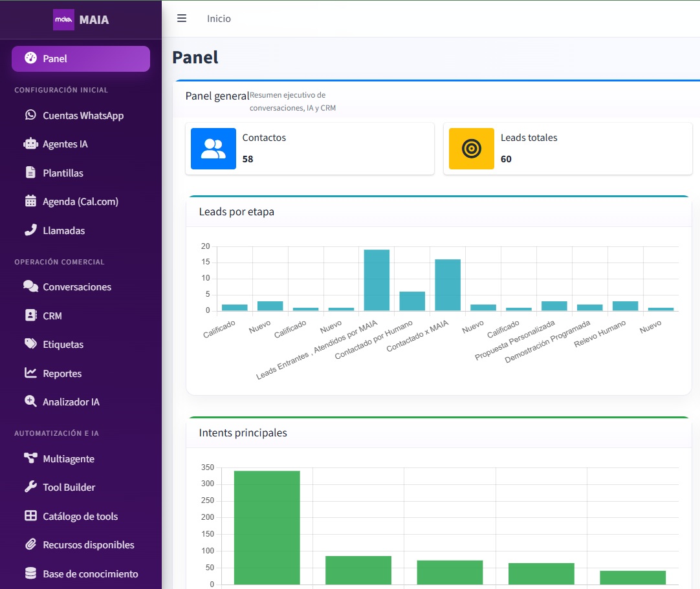Click the grid icon for Catálogo de tools
This screenshot has height=589, width=700.
[x=31, y=515]
